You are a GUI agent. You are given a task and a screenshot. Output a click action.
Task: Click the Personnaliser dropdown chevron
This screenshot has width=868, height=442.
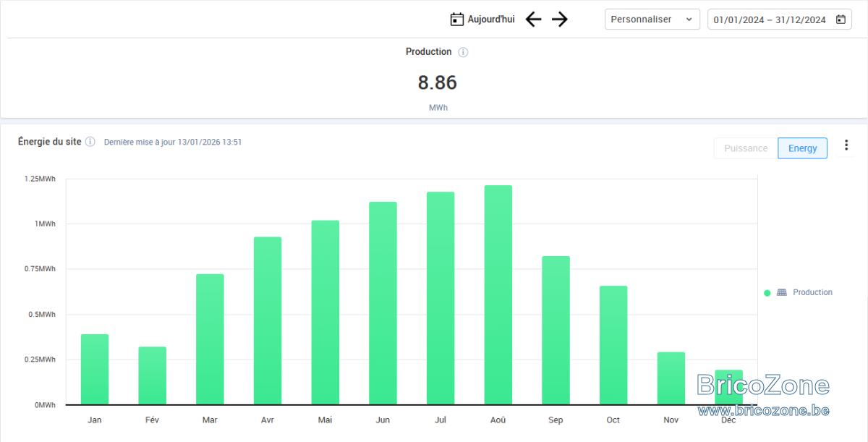pyautogui.click(x=689, y=20)
